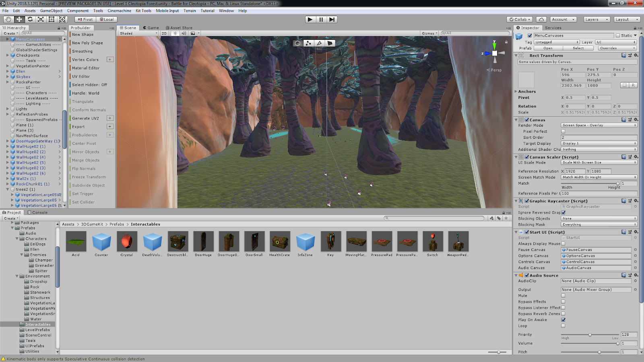Toggle Rect Transform raw edit mode R

point(633,85)
